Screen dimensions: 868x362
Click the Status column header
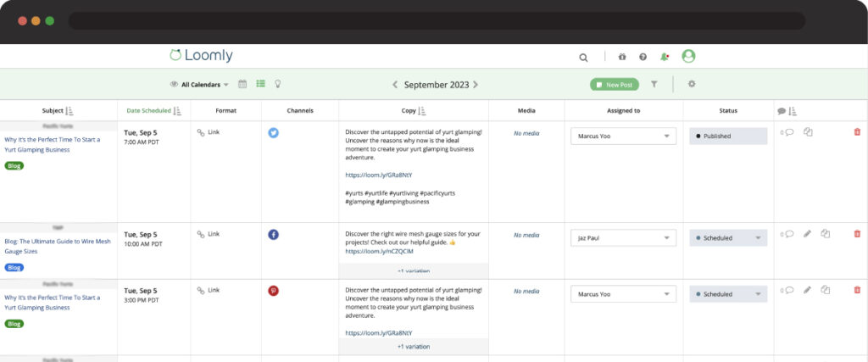(x=728, y=111)
